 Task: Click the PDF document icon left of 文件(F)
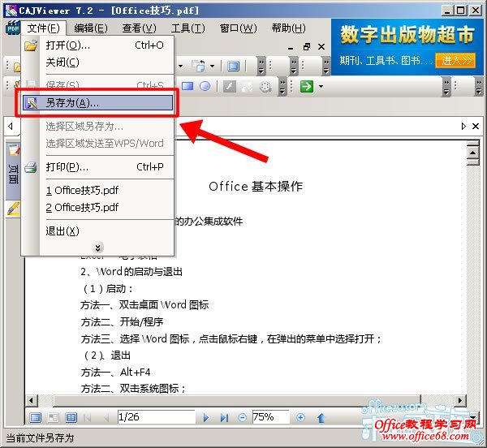click(13, 28)
